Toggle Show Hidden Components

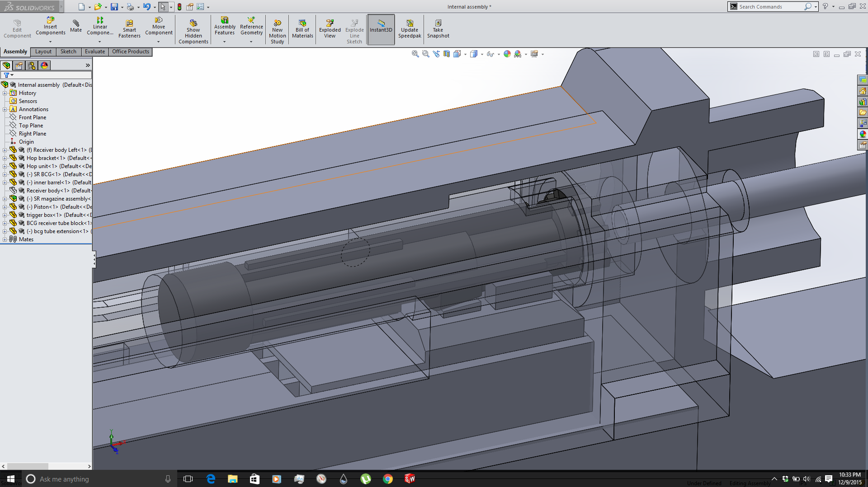tap(193, 32)
